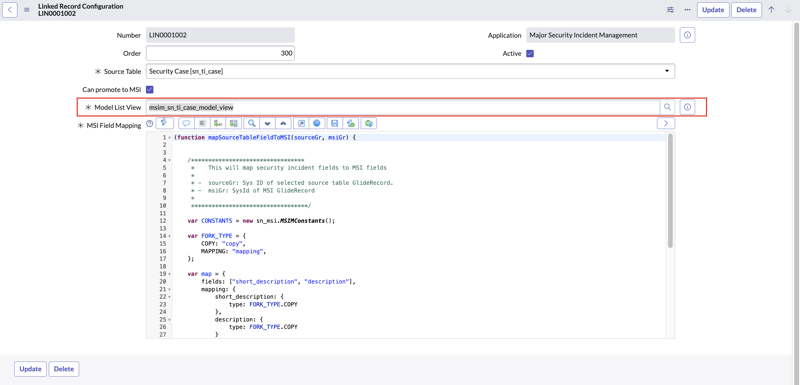The width and height of the screenshot is (800, 385).
Task: Click code line with function mapSourceTableFieldToMSI
Action: [x=264, y=138]
